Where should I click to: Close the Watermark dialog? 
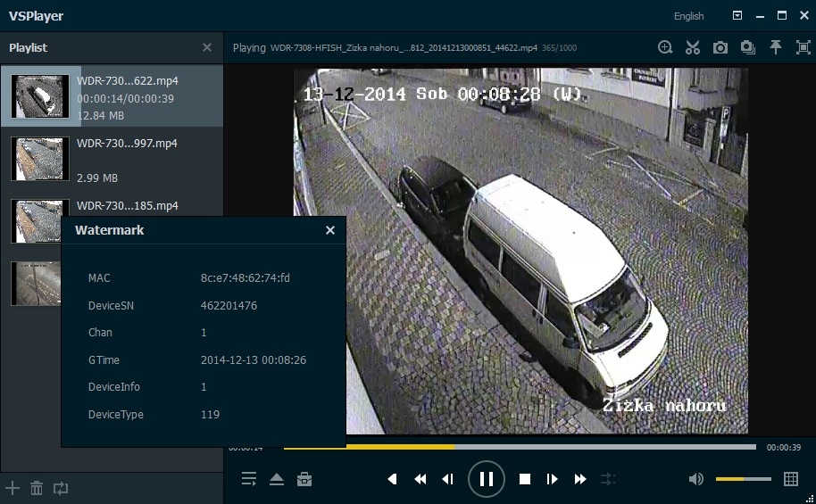point(330,230)
